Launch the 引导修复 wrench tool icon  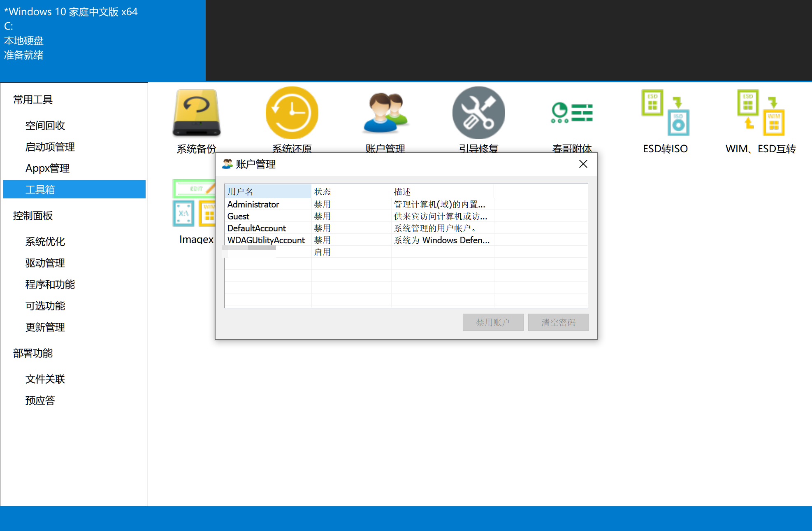478,113
